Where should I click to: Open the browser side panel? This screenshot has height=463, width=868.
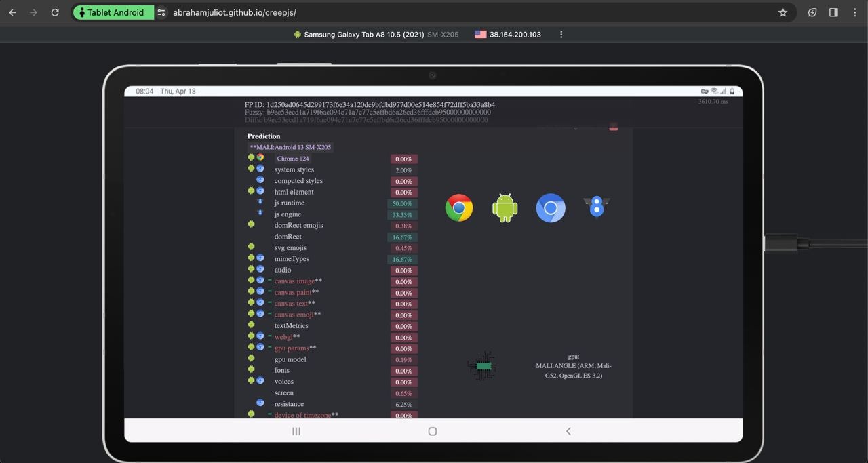[x=833, y=12]
